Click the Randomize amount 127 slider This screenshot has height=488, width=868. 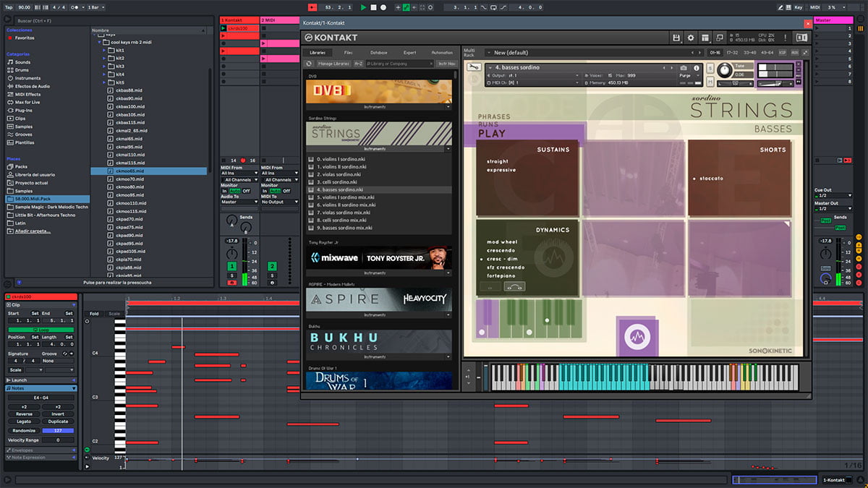(58, 430)
